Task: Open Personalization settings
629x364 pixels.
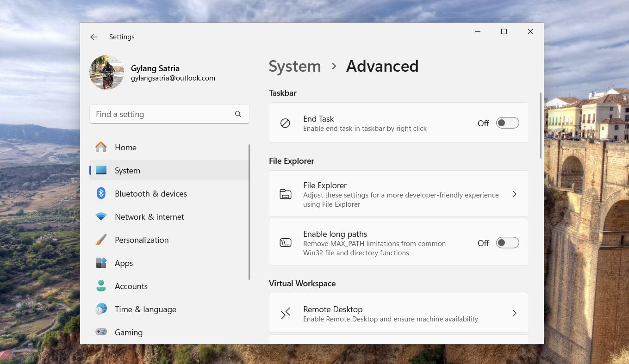Action: (x=169, y=240)
